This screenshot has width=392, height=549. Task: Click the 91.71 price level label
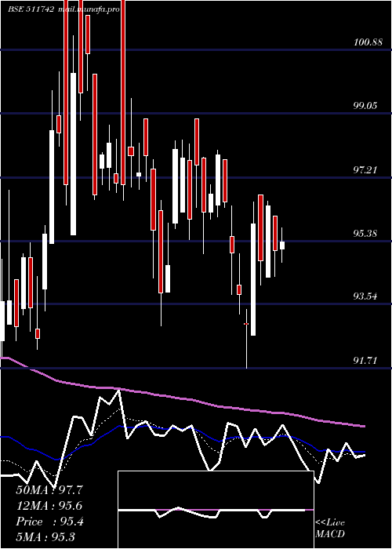[x=365, y=361]
